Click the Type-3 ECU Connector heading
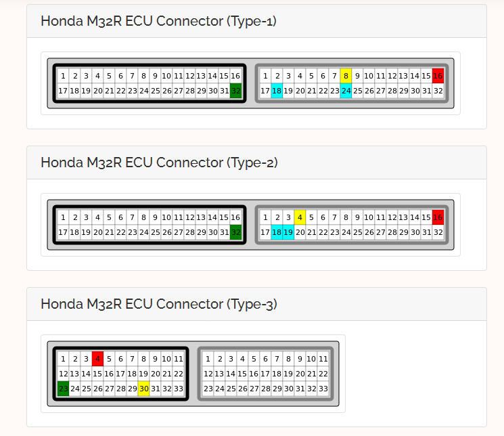 (x=159, y=304)
